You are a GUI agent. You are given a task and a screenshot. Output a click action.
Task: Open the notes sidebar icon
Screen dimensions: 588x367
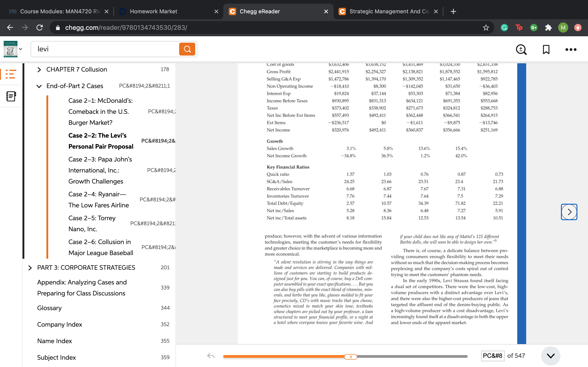11,96
